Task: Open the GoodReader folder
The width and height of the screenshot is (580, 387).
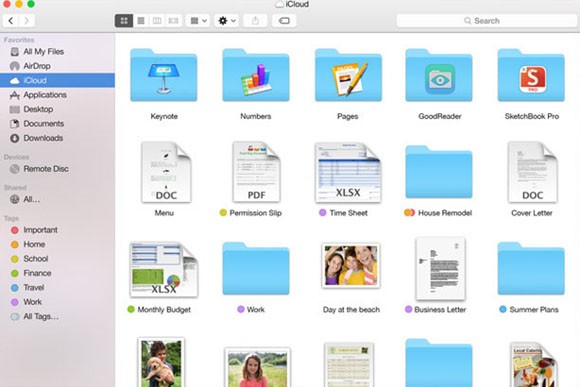Action: 439,75
